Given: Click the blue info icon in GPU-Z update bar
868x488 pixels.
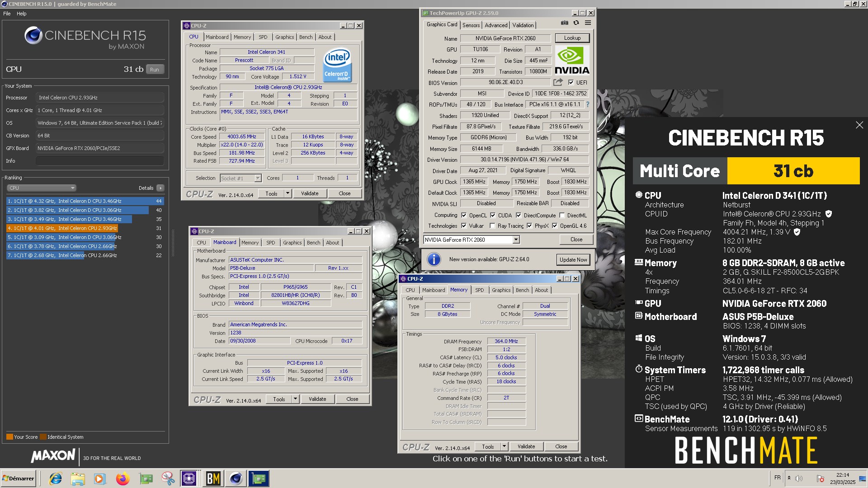Looking at the screenshot, I should click(x=434, y=259).
